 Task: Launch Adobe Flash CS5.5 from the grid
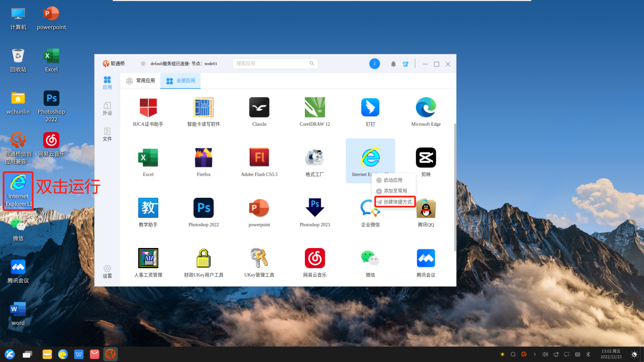coord(259,158)
